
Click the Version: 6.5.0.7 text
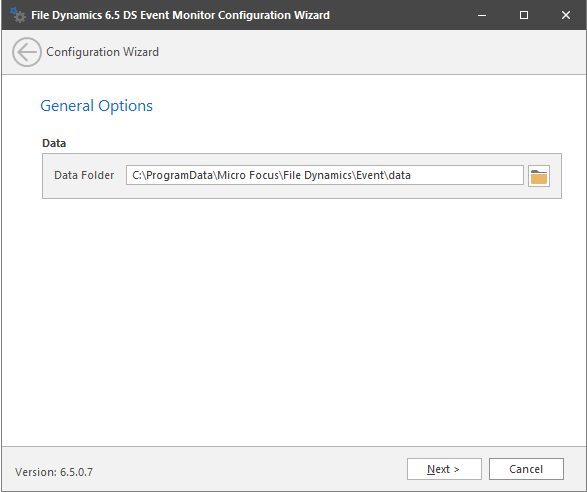coord(54,472)
